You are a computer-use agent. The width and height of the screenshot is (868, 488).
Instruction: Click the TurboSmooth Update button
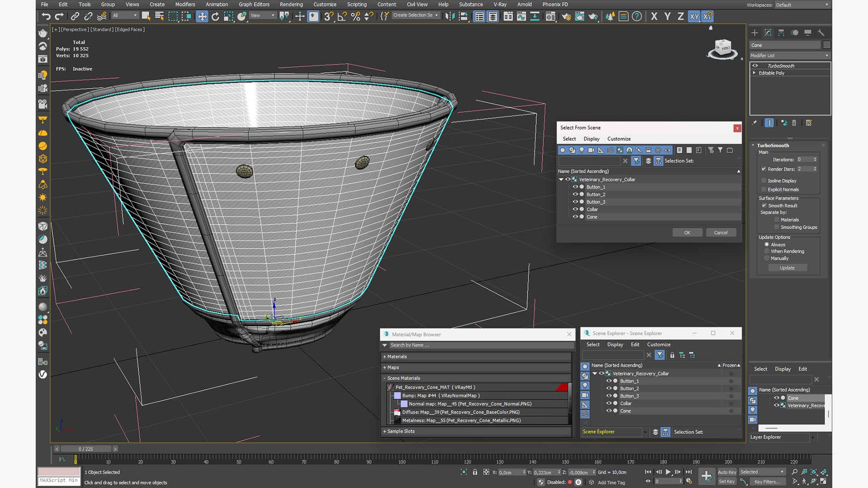787,268
